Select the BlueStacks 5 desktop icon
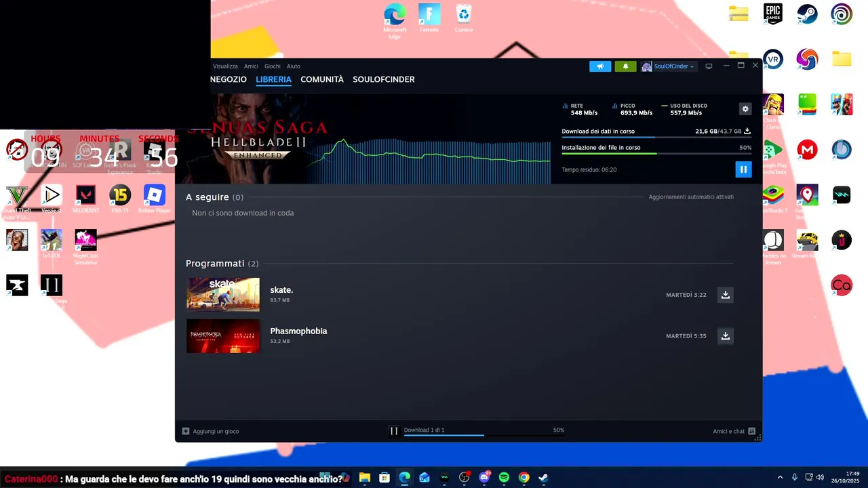The width and height of the screenshot is (868, 488). coord(772,199)
